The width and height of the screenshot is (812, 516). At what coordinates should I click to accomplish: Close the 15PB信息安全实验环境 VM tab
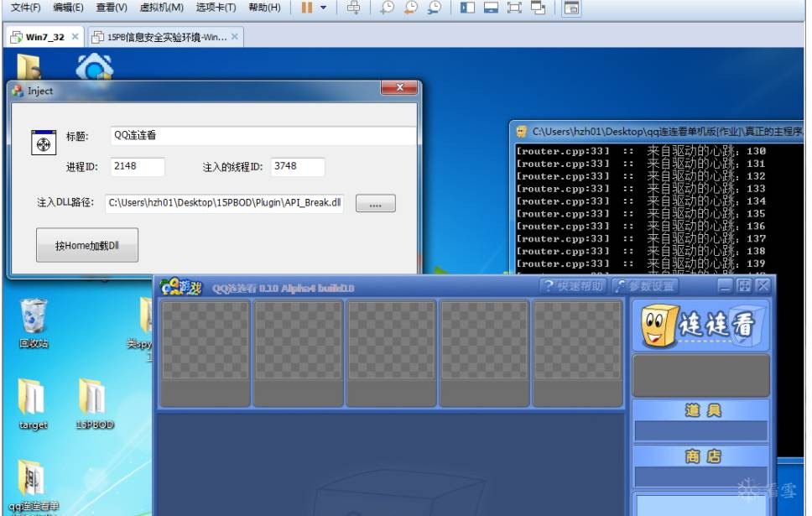pyautogui.click(x=235, y=36)
